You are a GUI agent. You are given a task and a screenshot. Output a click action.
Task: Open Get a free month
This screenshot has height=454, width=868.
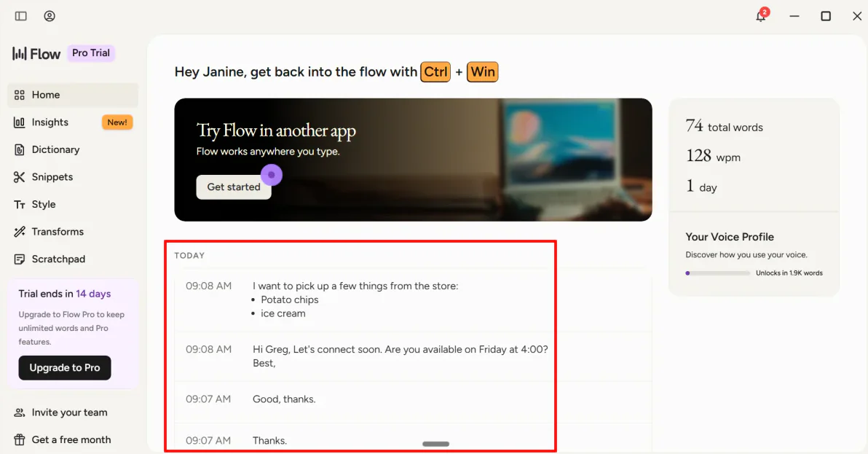click(73, 439)
